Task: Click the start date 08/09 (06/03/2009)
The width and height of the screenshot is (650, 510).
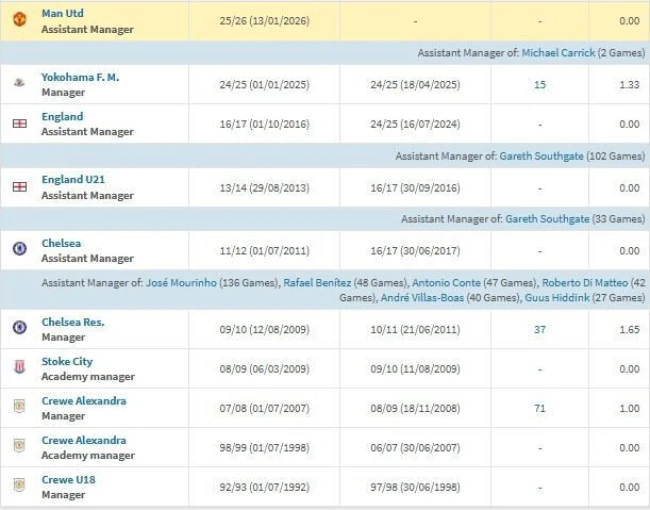Action: click(264, 369)
